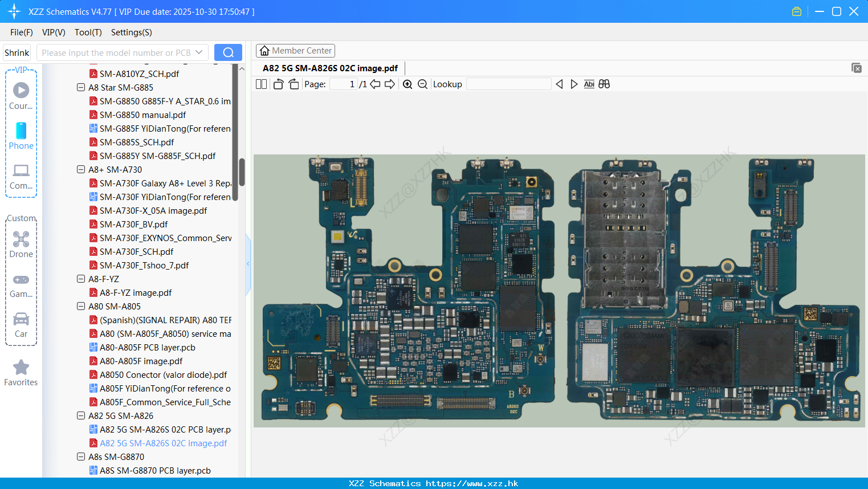Image resolution: width=868 pixels, height=489 pixels.
Task: Open SM-A730F_SCH.pdf
Action: click(x=136, y=251)
